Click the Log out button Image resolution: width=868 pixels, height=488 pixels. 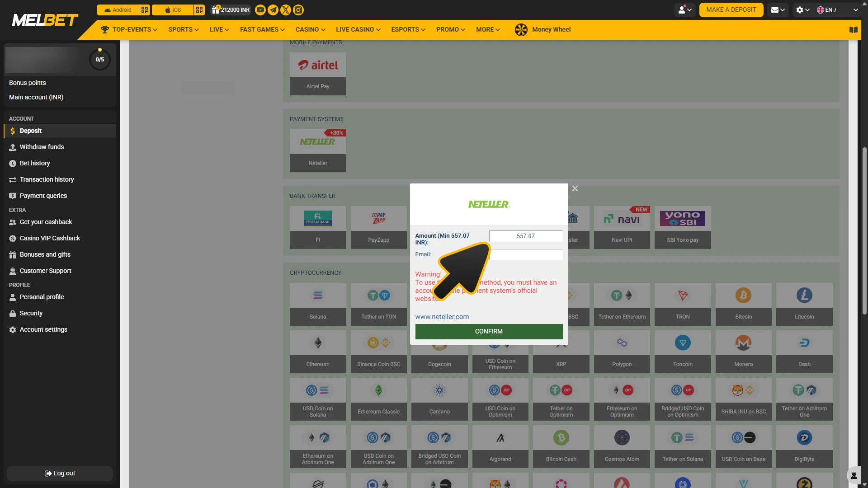click(x=60, y=474)
